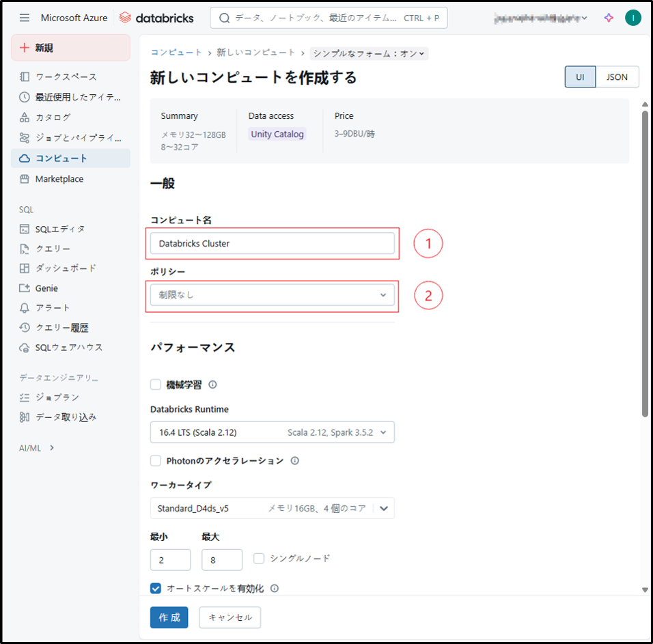The width and height of the screenshot is (653, 644).
Task: Expand the Databricks Runtime version dropdown
Action: (x=272, y=432)
